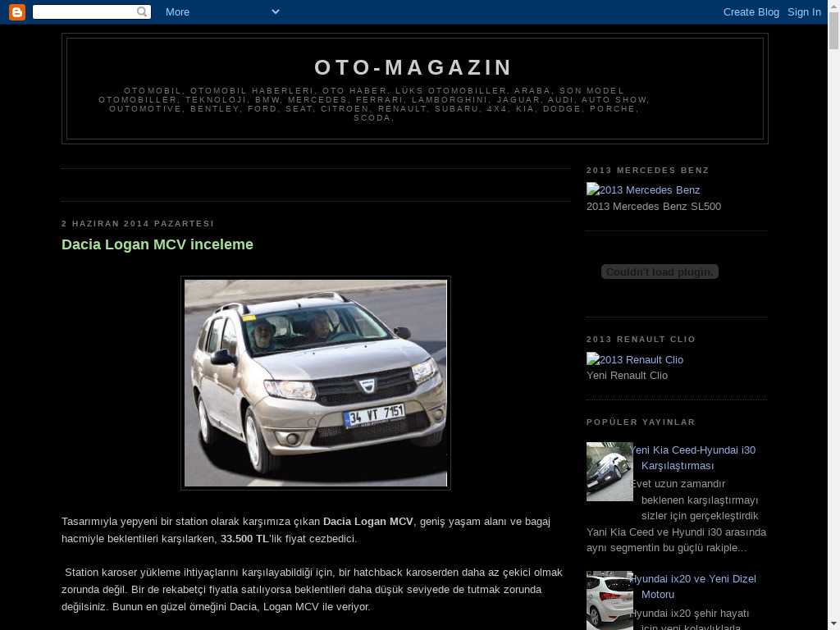This screenshot has width=840, height=630.
Task: Click the Couldn't load plugin placeholder
Action: [660, 272]
